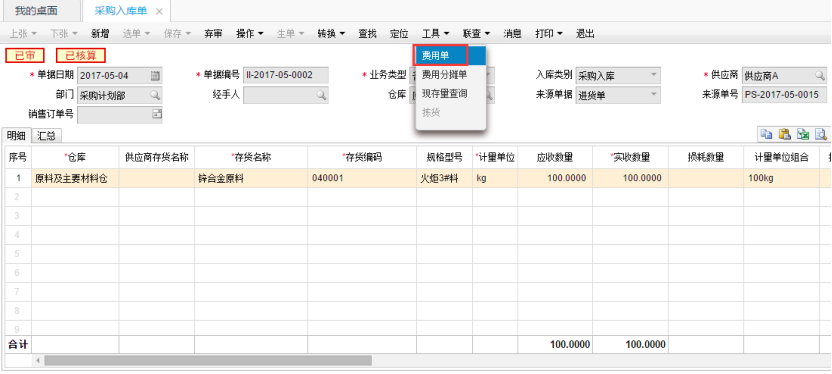Click the 来源单号 field PS-2017-05-0015
The width and height of the screenshot is (832, 374).
click(x=784, y=95)
